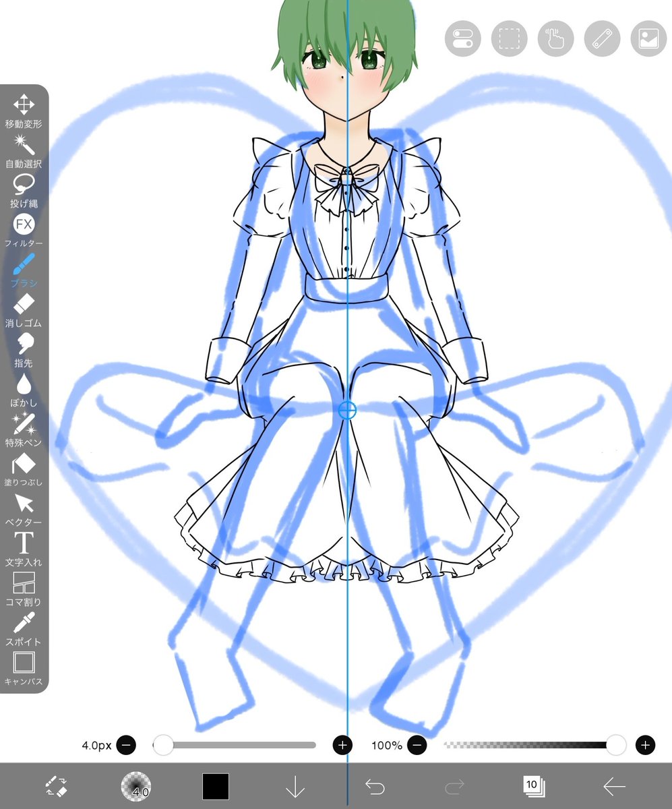The image size is (672, 809).
Task: Select the Eraser (消しゴム) tool
Action: point(24,310)
